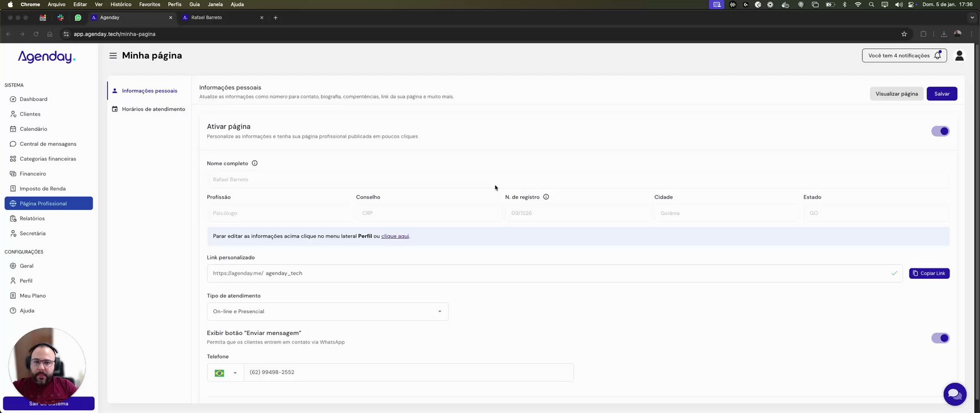
Task: Open Categorias financeiras section
Action: (48, 159)
